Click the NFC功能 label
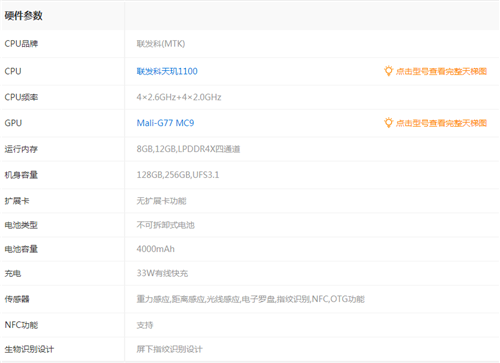The height and width of the screenshot is (363, 500). 21,325
